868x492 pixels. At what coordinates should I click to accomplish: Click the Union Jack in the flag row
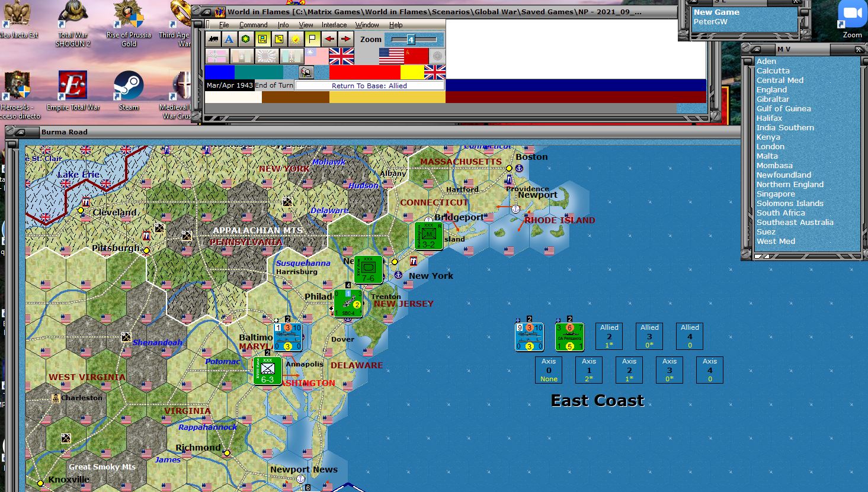(x=341, y=56)
